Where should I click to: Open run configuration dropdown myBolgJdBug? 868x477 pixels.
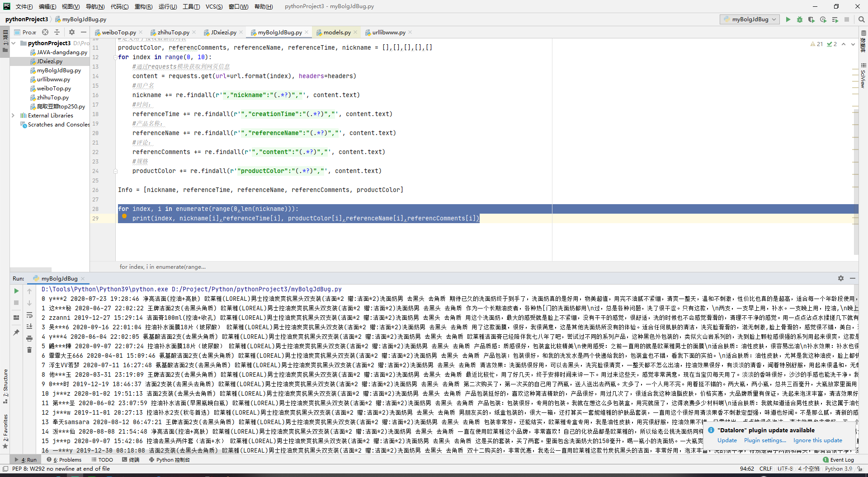coord(750,19)
